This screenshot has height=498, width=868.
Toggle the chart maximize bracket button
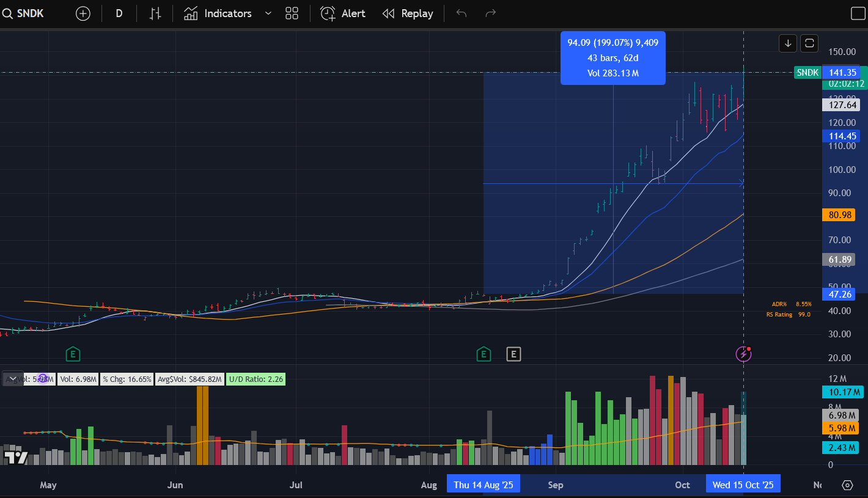pyautogui.click(x=809, y=43)
